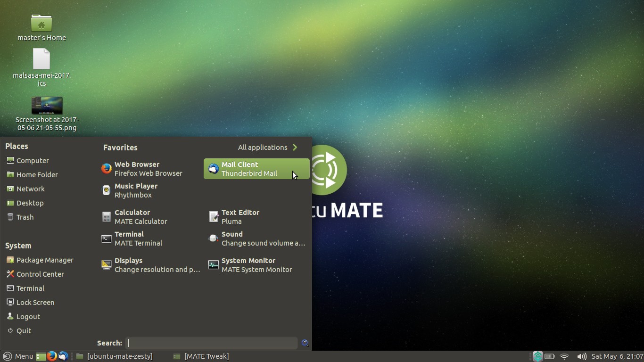Open Terminal in the System section
Viewport: 644px width, 362px height.
pos(25,288)
